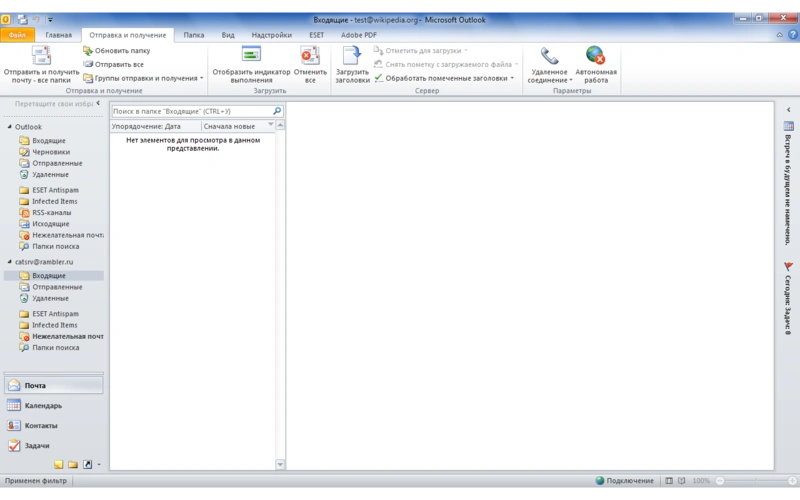Click the Обновить папку icon

point(88,51)
